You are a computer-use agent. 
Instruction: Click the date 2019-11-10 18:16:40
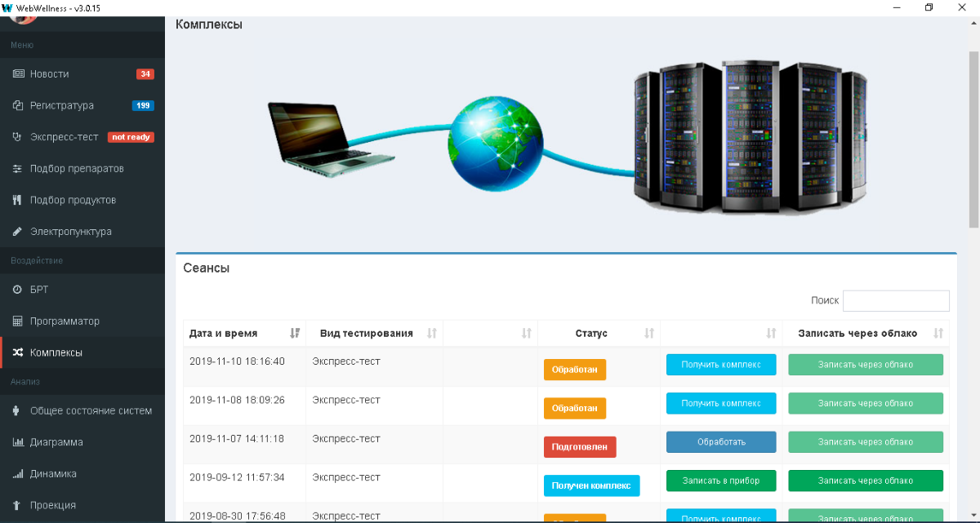coord(237,361)
